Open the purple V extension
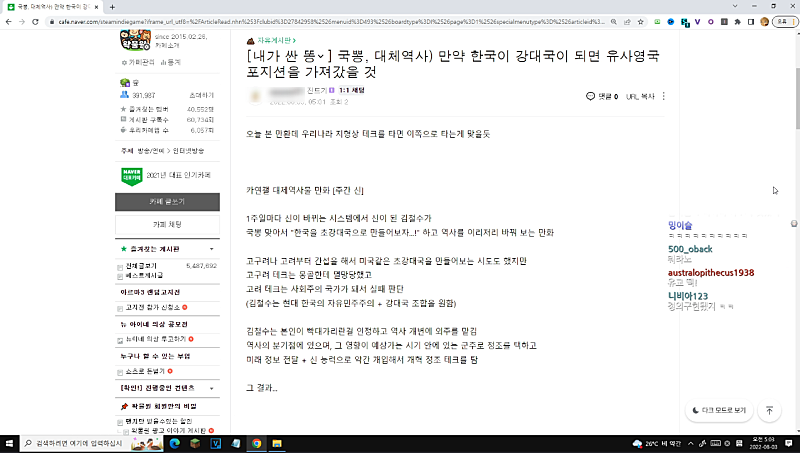The width and height of the screenshot is (800, 453). tap(697, 22)
